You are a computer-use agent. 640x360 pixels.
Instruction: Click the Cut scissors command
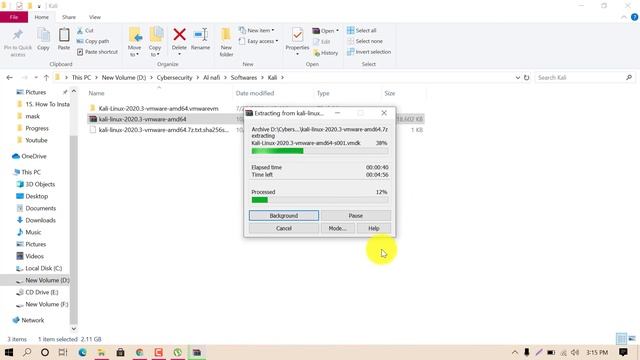pyautogui.click(x=85, y=31)
